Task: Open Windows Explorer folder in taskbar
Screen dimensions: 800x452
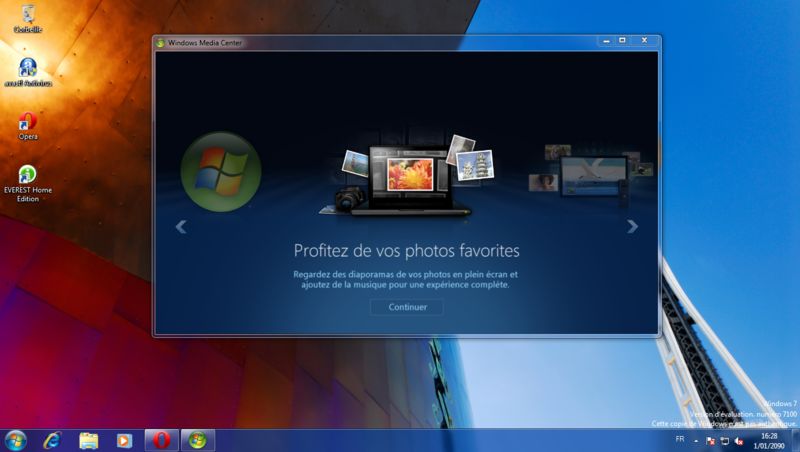Action: click(x=88, y=440)
